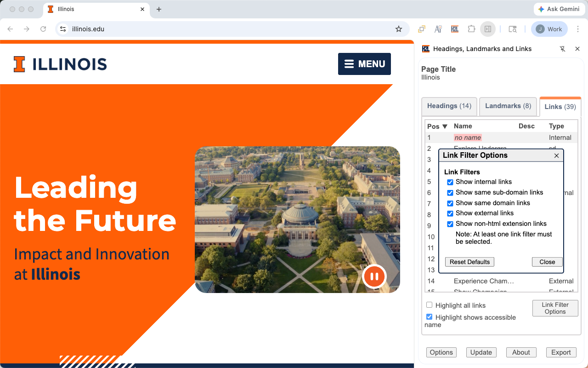Open the Link Filter Options button
Screen dimensions: 588x368
555,308
